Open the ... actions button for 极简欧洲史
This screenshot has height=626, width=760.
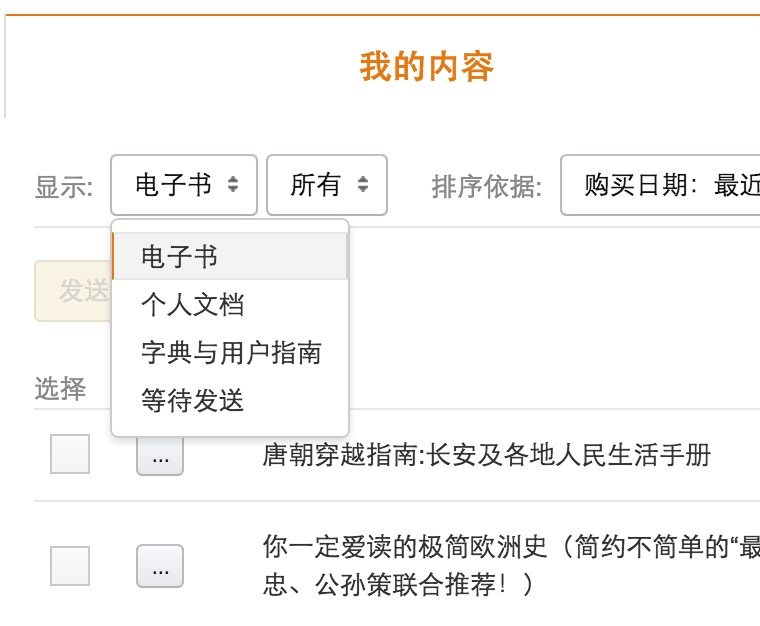(x=160, y=566)
